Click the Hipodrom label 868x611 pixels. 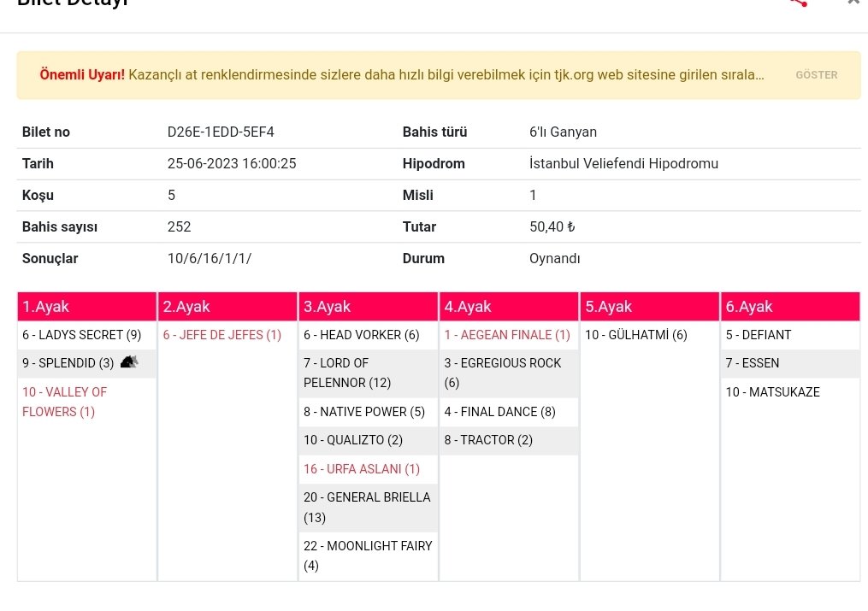(434, 164)
